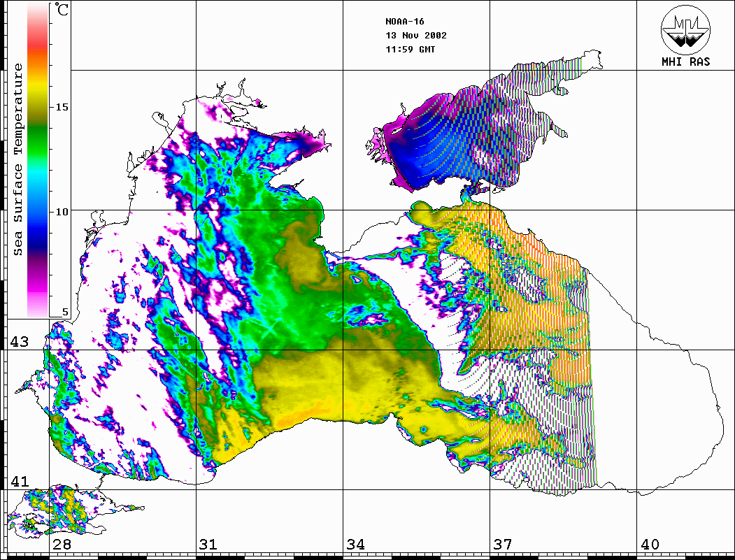Click longitude label 34
The height and width of the screenshot is (560, 735).
pyautogui.click(x=356, y=545)
